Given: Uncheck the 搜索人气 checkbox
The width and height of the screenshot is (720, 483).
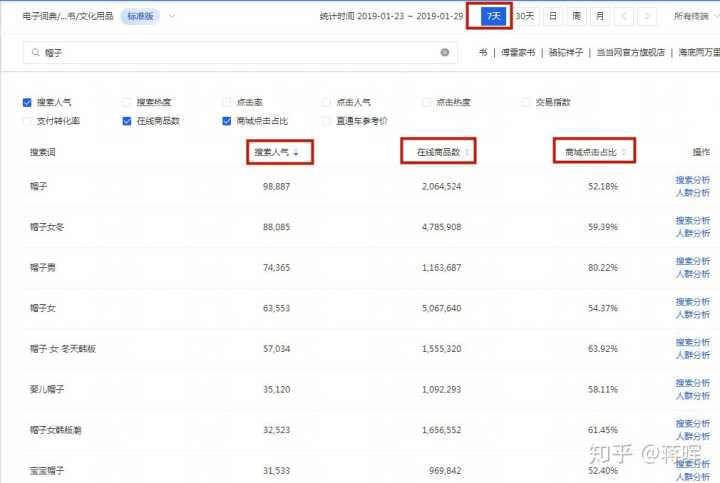Looking at the screenshot, I should tap(27, 102).
